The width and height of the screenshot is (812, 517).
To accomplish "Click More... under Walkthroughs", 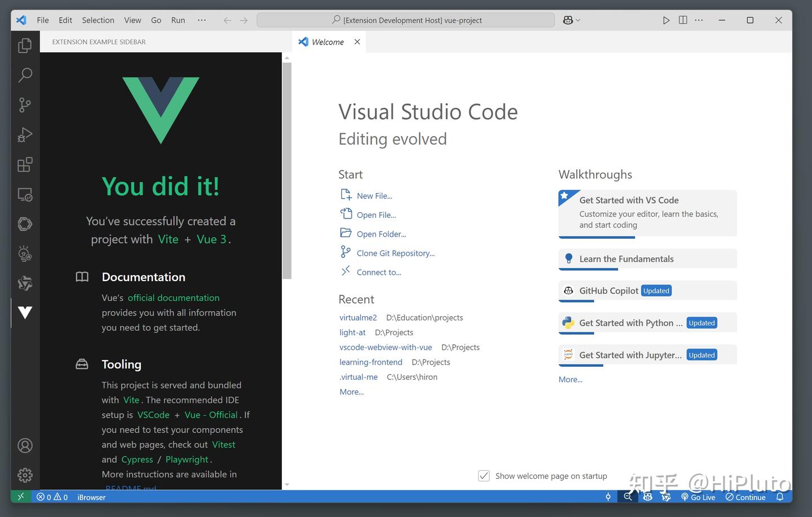I will click(570, 379).
